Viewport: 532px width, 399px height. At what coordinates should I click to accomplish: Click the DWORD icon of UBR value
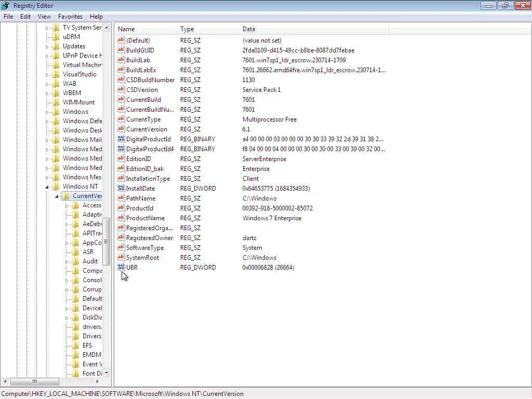click(x=121, y=268)
